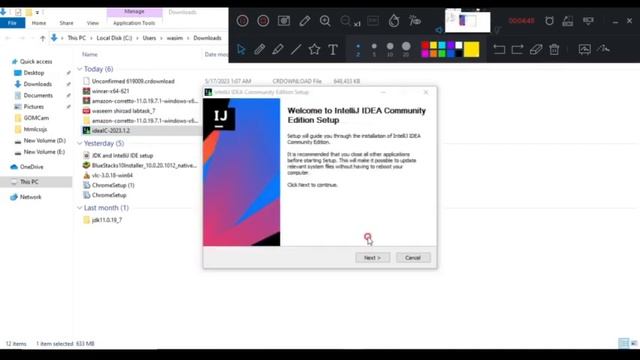The width and height of the screenshot is (640, 360).
Task: Open the Home ribbon tab
Action: pyautogui.click(x=39, y=23)
